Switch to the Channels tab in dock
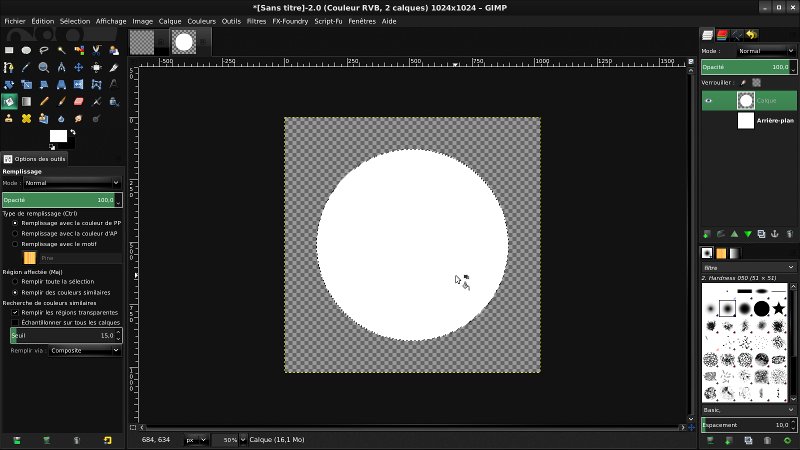The width and height of the screenshot is (800, 450). pyautogui.click(x=722, y=35)
